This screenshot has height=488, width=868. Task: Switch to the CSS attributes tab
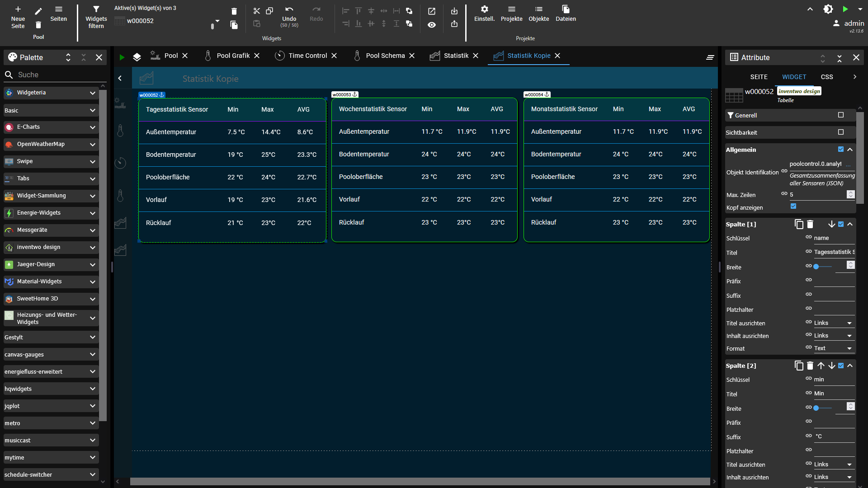pyautogui.click(x=827, y=77)
